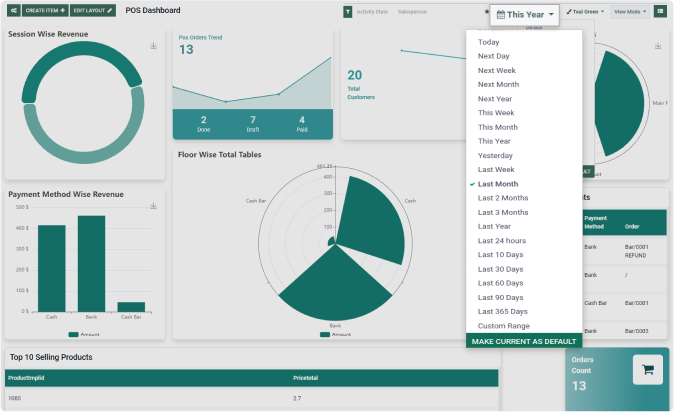Screen dimensions: 674x412
Task: Open the This Year date range dropdown
Action: [x=525, y=15]
